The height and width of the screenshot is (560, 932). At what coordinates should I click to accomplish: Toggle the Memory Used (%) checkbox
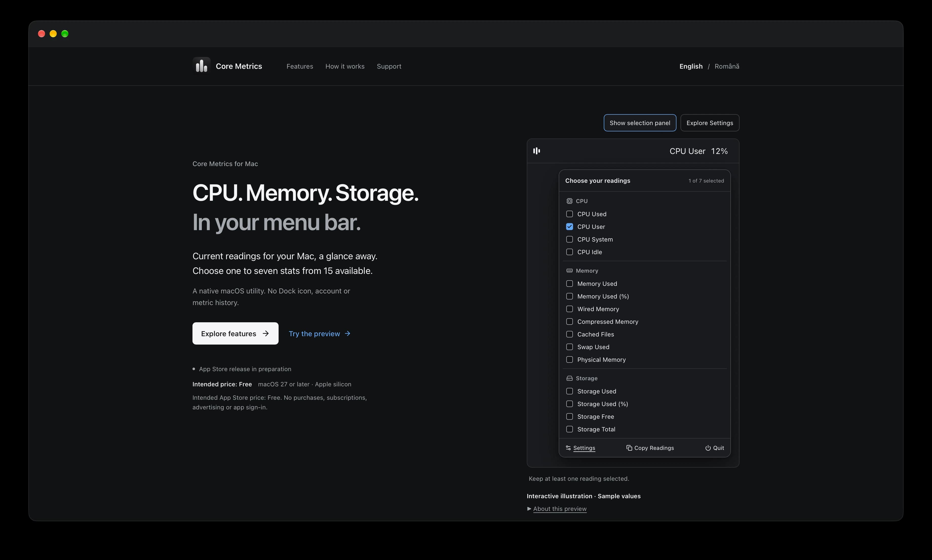pos(569,296)
